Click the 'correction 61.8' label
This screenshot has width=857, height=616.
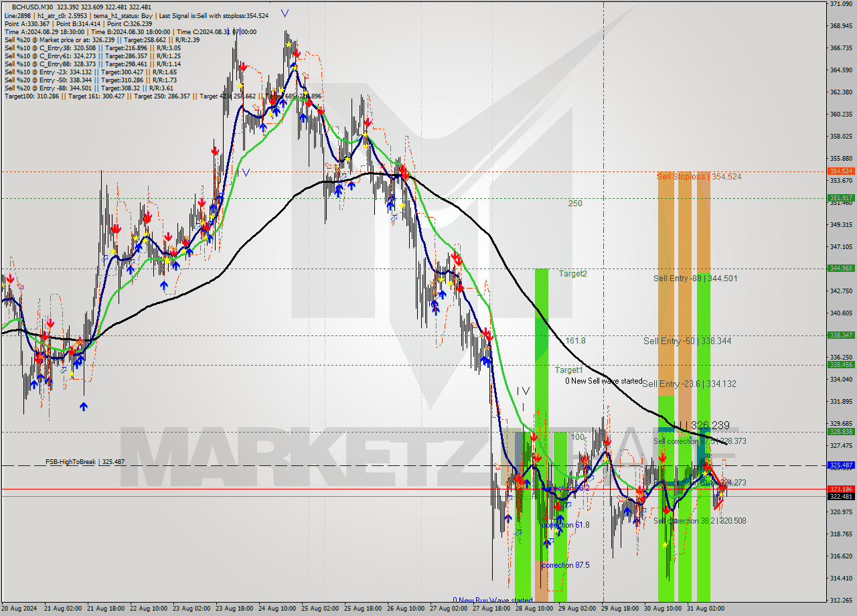pyautogui.click(x=566, y=525)
